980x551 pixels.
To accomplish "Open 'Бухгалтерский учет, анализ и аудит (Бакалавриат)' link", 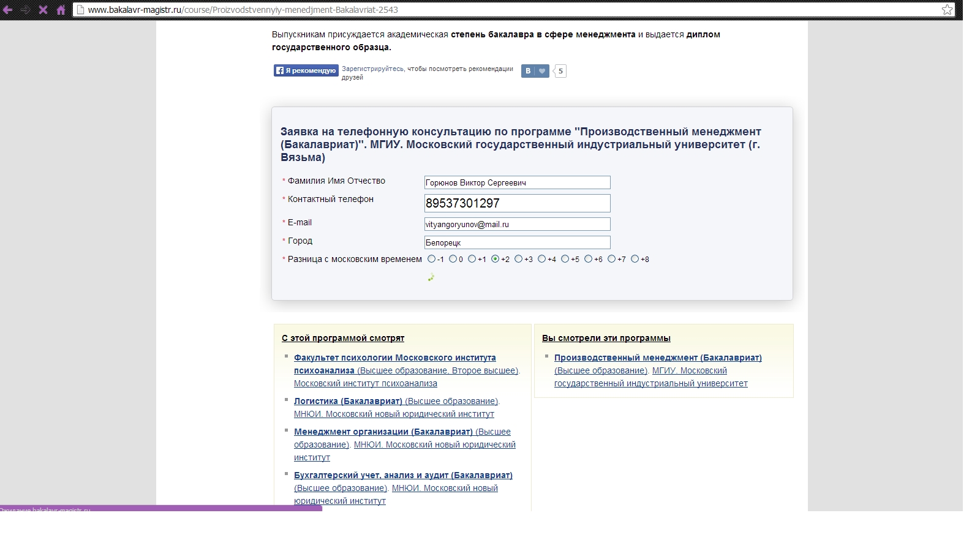I will 403,475.
